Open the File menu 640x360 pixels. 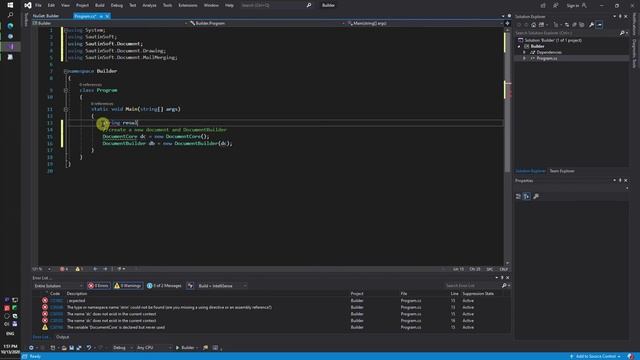pyautogui.click(x=38, y=5)
